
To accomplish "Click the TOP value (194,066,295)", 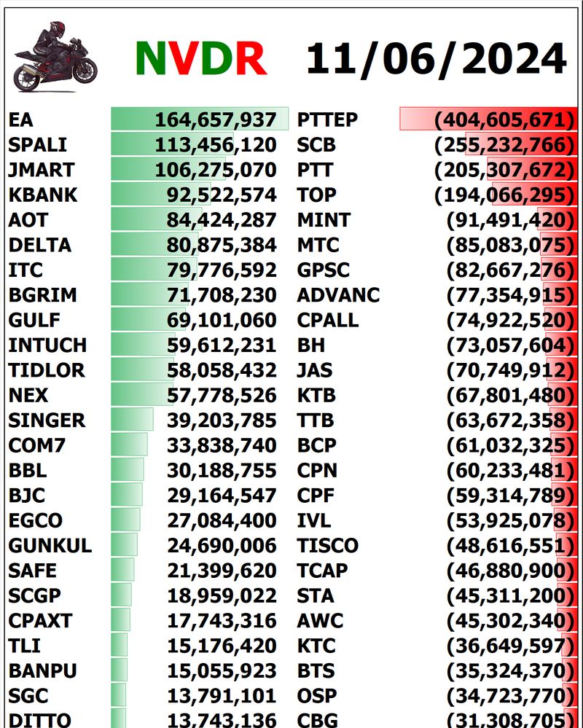I will click(x=504, y=195).
